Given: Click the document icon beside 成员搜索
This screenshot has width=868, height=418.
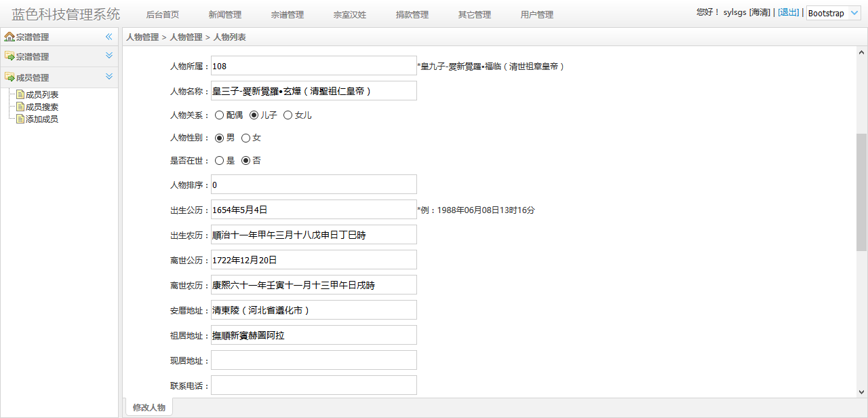Looking at the screenshot, I should coord(20,107).
